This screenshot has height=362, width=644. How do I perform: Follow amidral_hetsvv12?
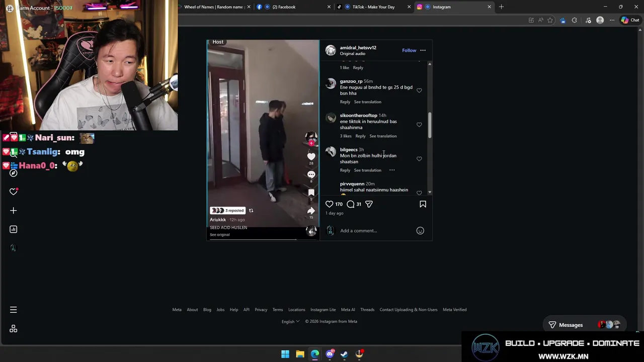coord(409,50)
